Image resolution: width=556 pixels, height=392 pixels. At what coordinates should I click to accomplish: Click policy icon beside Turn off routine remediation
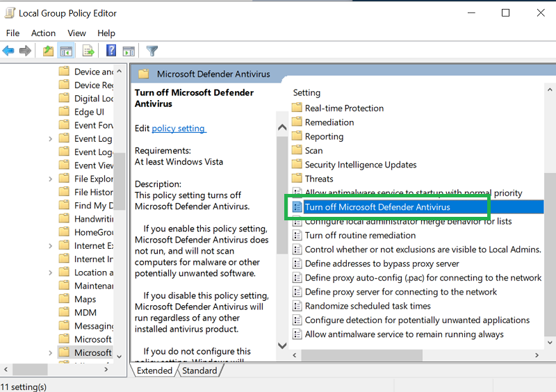[x=297, y=235]
